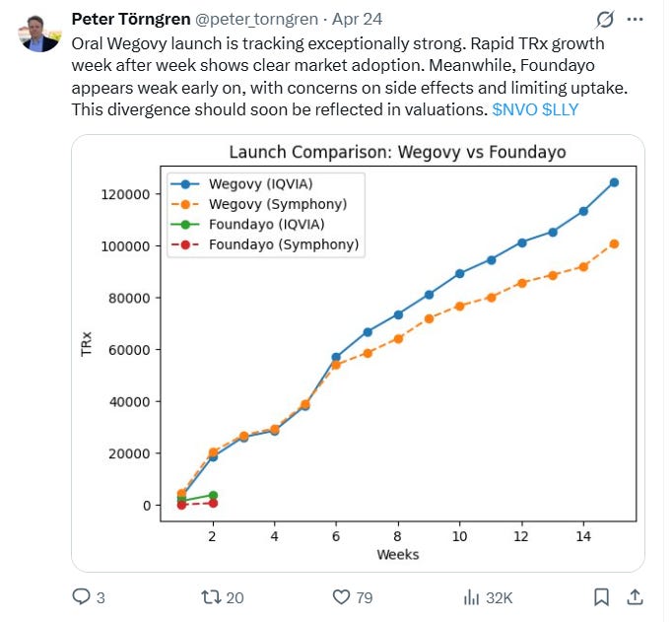Click the Peter Törngren display name
The height and width of the screenshot is (622, 672).
pyautogui.click(x=131, y=19)
